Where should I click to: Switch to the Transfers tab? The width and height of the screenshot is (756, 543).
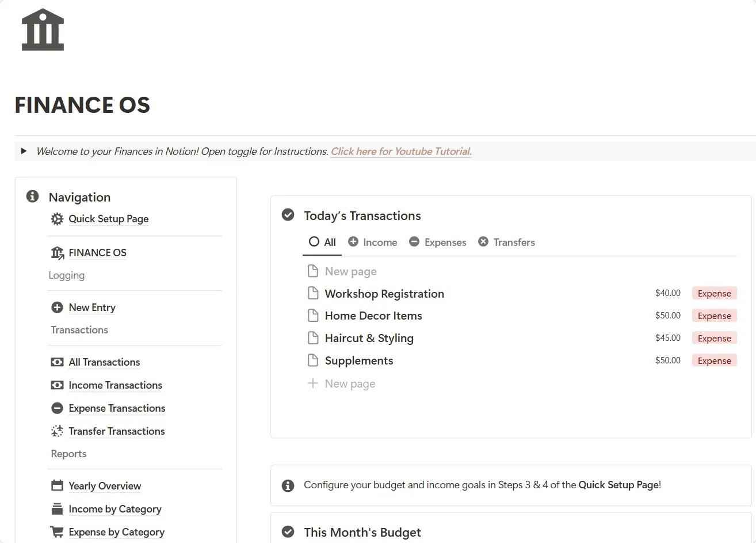coord(506,242)
